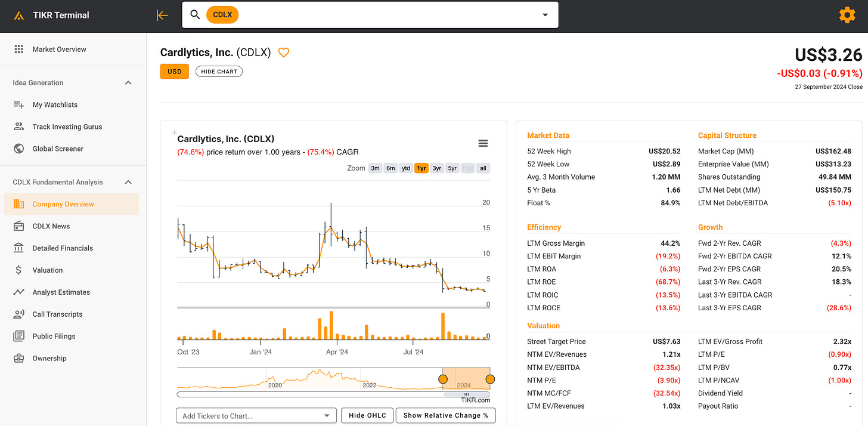
Task: Click the Detailed Financials bank icon
Action: [18, 248]
